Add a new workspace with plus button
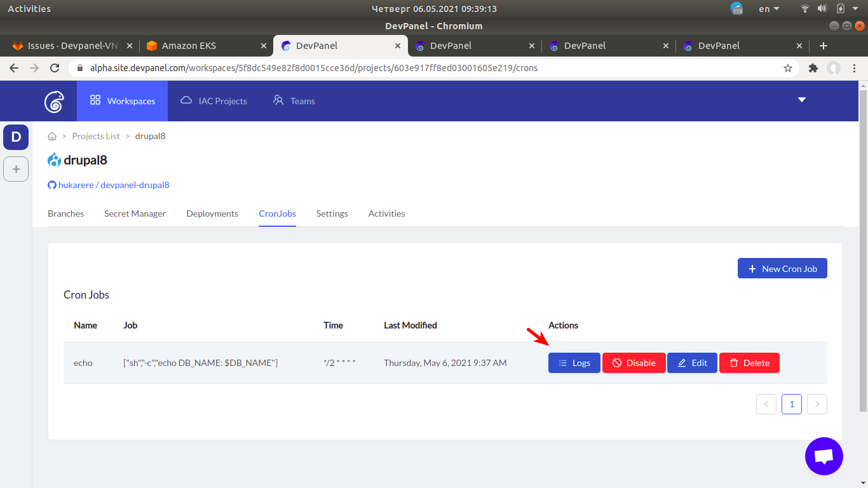The width and height of the screenshot is (868, 488). coord(16,169)
